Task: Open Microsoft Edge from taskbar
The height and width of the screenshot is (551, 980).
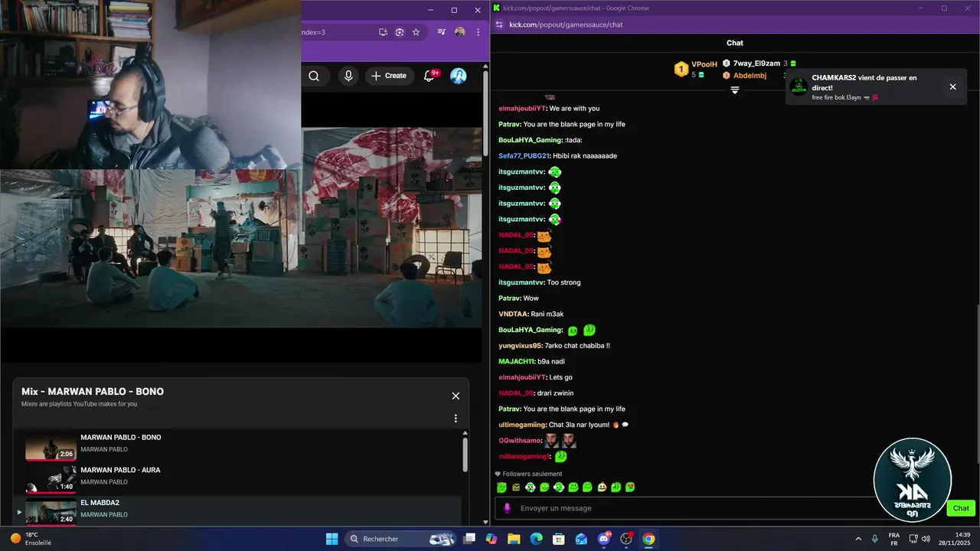Action: point(536,539)
